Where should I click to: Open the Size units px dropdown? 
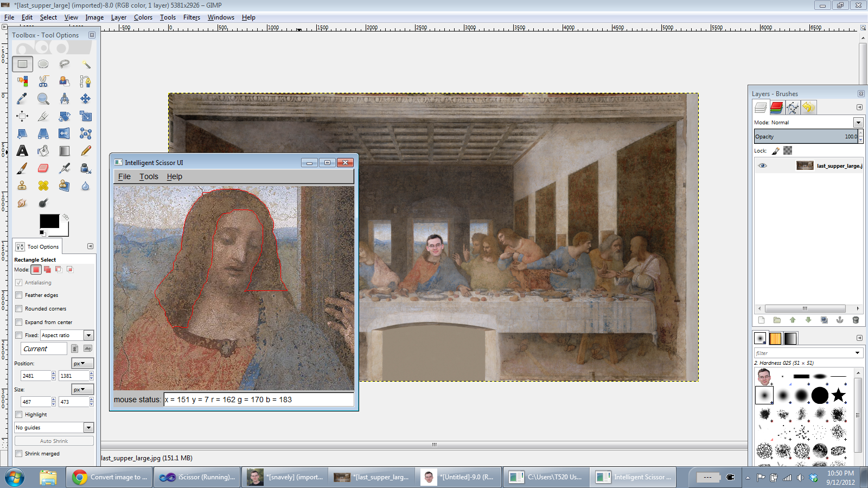coord(82,389)
